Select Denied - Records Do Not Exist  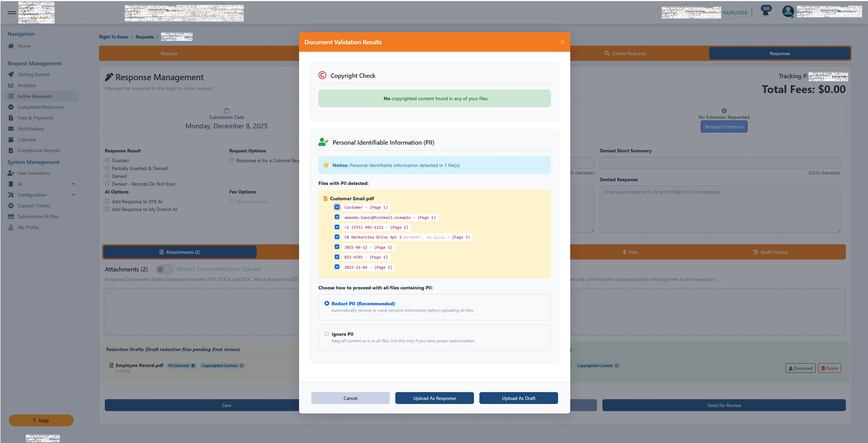tap(108, 184)
